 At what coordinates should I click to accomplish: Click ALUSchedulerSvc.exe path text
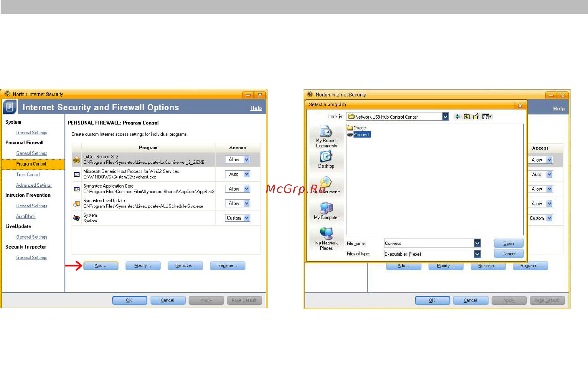click(143, 206)
